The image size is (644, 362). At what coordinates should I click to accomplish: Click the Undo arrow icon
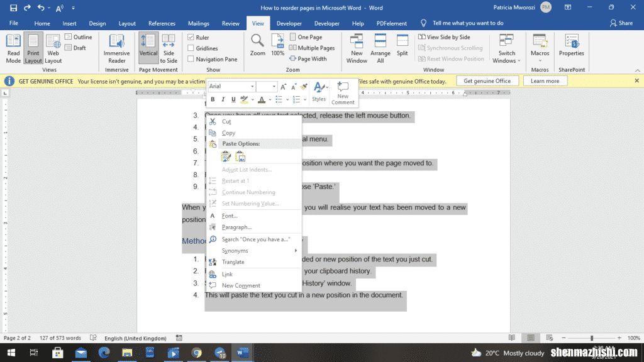41,8
